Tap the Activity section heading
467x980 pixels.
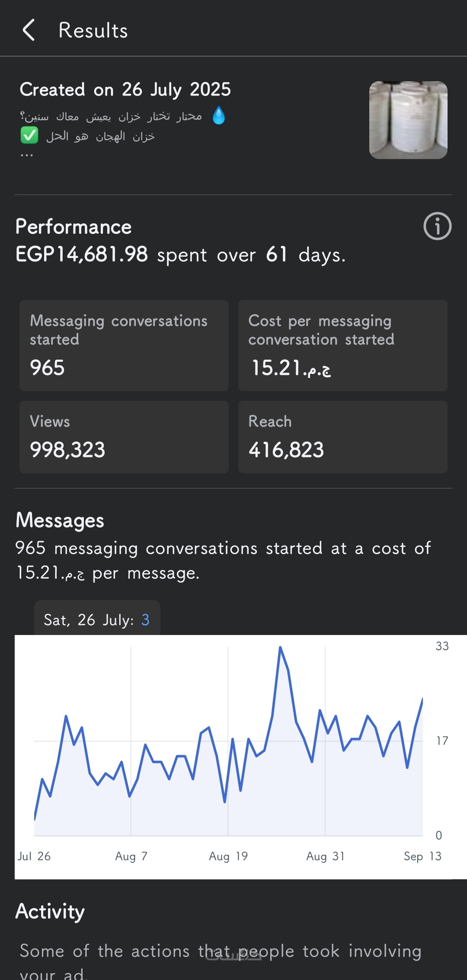coord(50,911)
